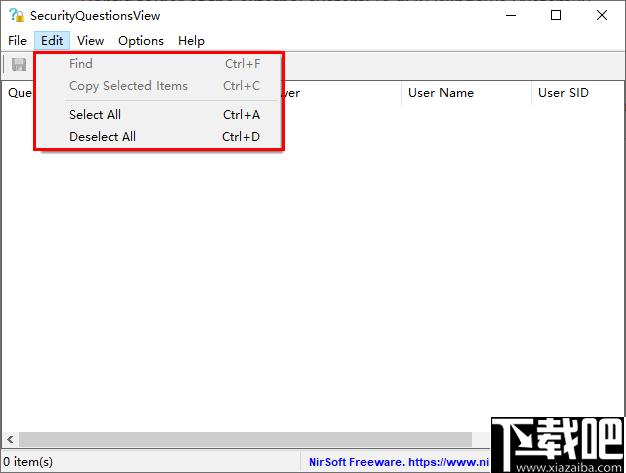Open the Options menu
Image resolution: width=626 pixels, height=473 pixels.
pos(141,41)
